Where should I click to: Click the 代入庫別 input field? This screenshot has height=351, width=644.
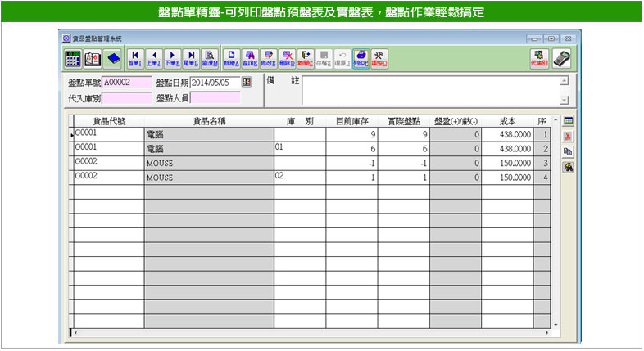tap(127, 97)
